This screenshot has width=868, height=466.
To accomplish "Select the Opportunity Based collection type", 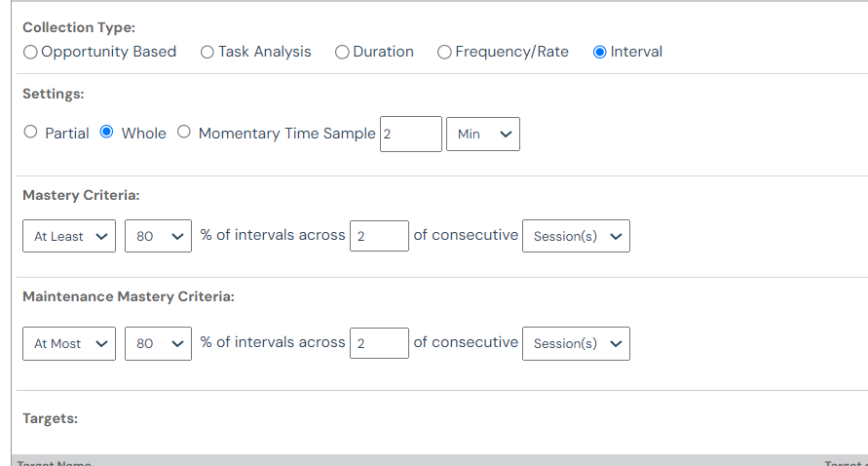I will [x=31, y=52].
